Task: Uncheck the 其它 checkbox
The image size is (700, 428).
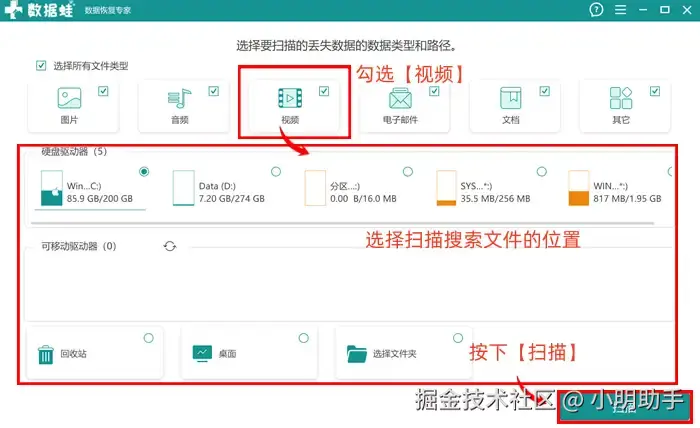Action: click(655, 91)
